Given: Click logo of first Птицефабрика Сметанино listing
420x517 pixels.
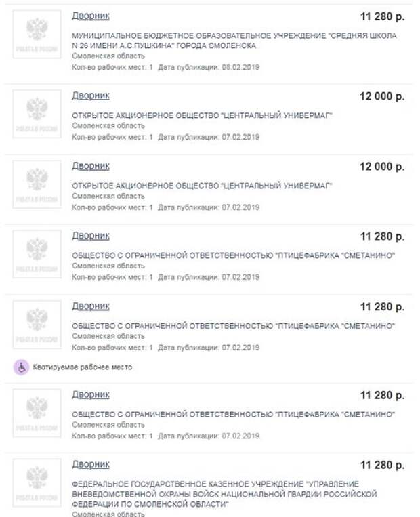Looking at the screenshot, I should point(37,253).
